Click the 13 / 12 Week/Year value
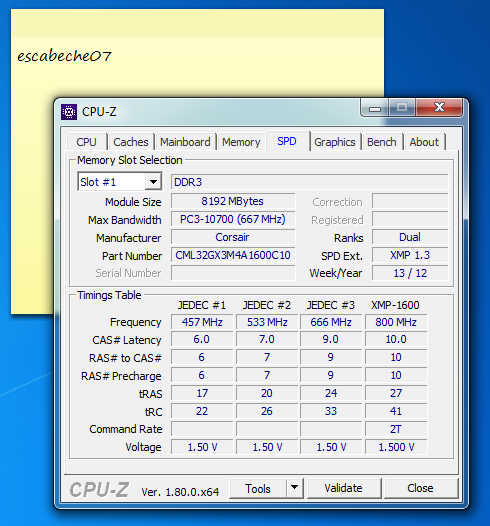This screenshot has width=490, height=526. click(x=410, y=273)
